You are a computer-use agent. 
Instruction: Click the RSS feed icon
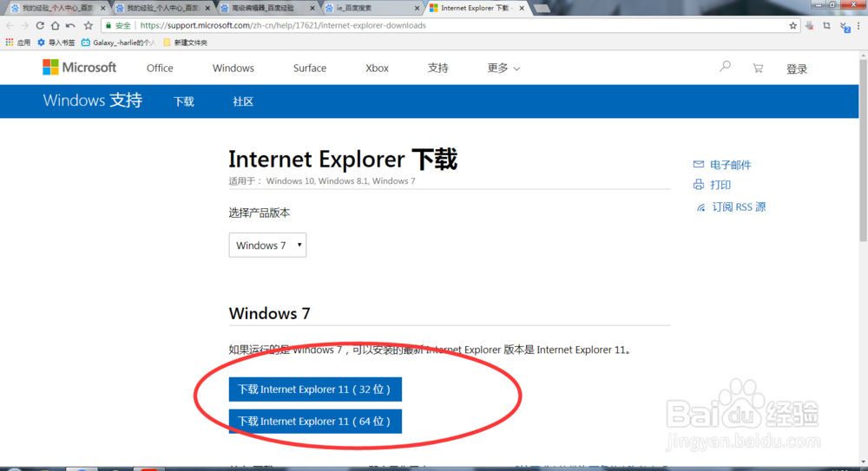point(700,207)
